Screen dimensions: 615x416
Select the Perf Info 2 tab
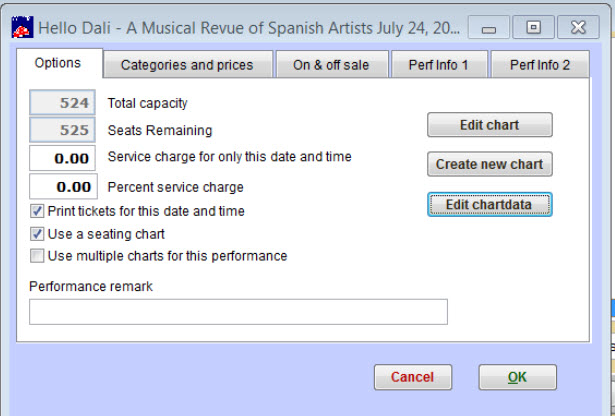click(540, 65)
